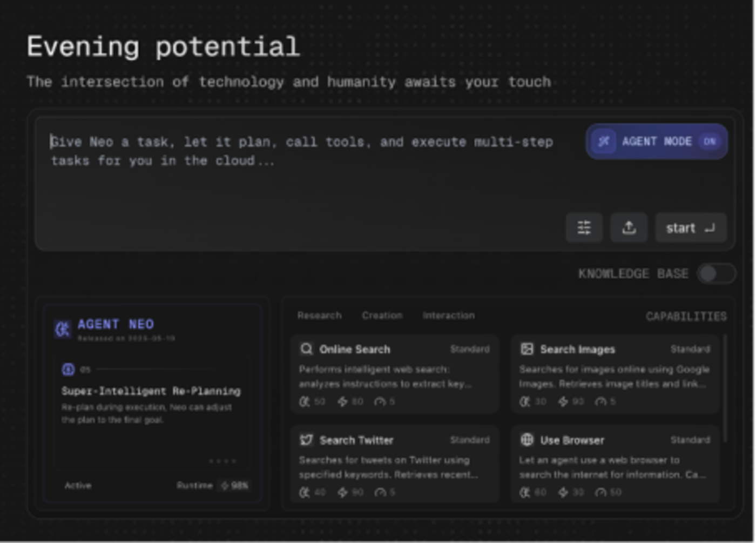
Task: Click the upload file icon
Action: tap(629, 227)
